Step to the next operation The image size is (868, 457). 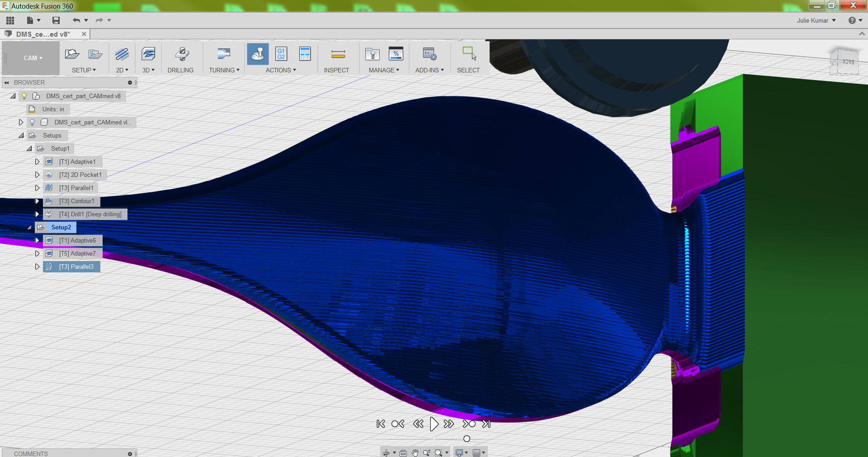[469, 424]
